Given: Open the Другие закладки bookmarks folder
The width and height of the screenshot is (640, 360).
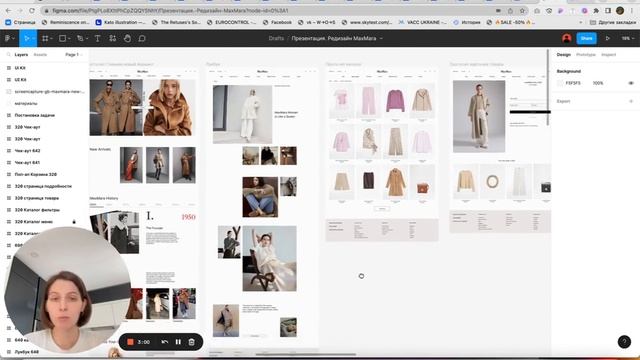Looking at the screenshot, I should click(x=613, y=22).
